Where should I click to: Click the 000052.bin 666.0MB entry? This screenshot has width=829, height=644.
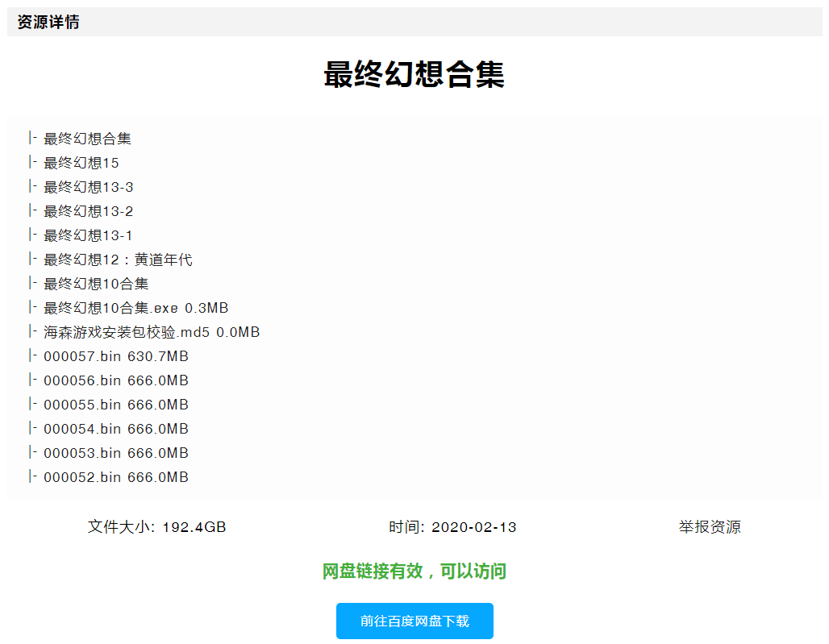pos(116,478)
